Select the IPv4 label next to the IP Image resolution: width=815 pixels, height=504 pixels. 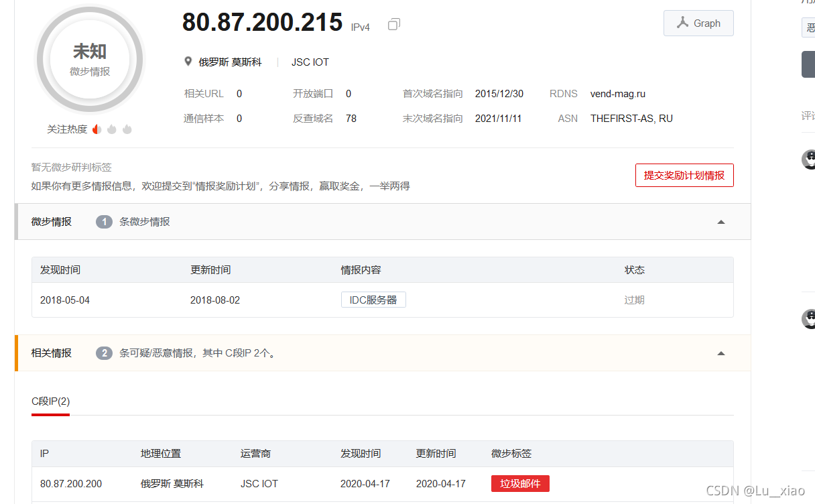359,27
